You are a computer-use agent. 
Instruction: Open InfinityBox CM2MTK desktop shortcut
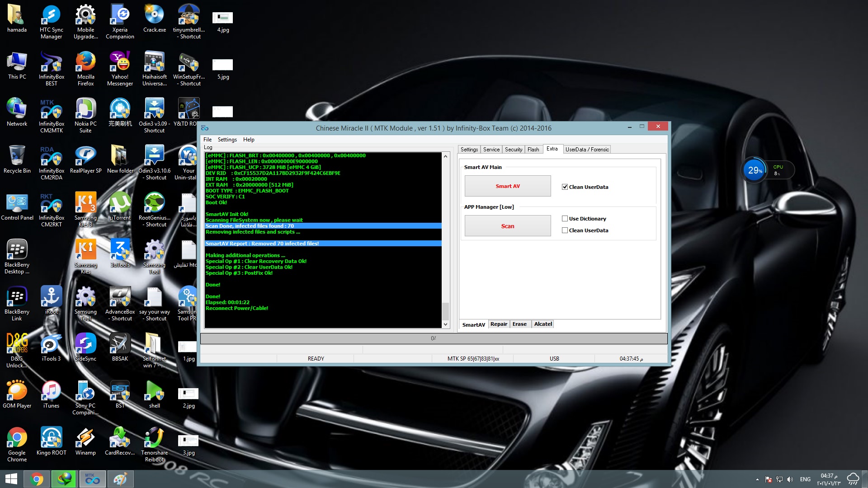[51, 115]
